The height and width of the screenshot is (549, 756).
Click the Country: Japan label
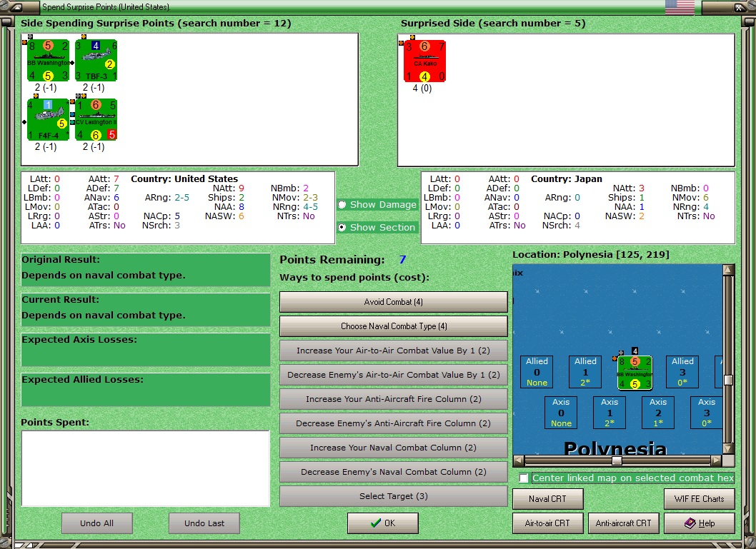[567, 178]
